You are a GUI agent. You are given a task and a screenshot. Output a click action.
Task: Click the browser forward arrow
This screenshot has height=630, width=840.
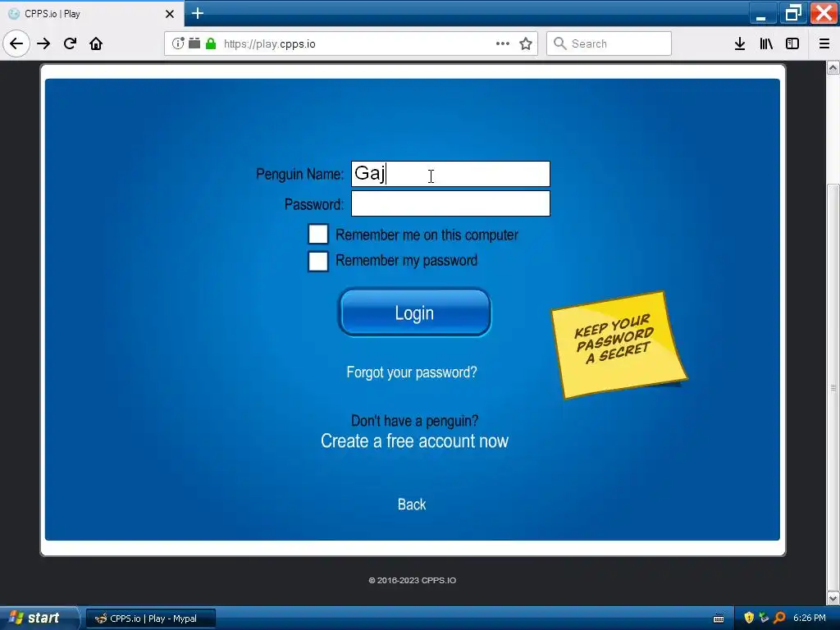pos(43,44)
